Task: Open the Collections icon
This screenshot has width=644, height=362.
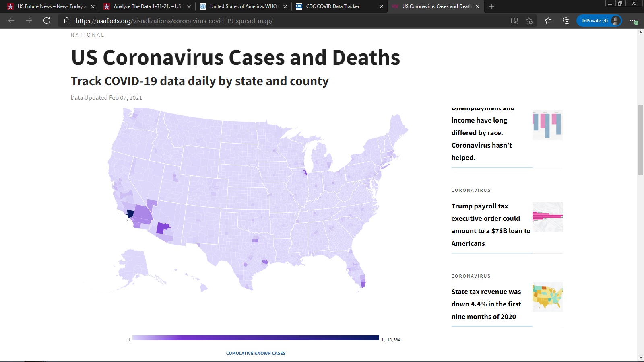Action: [566, 21]
